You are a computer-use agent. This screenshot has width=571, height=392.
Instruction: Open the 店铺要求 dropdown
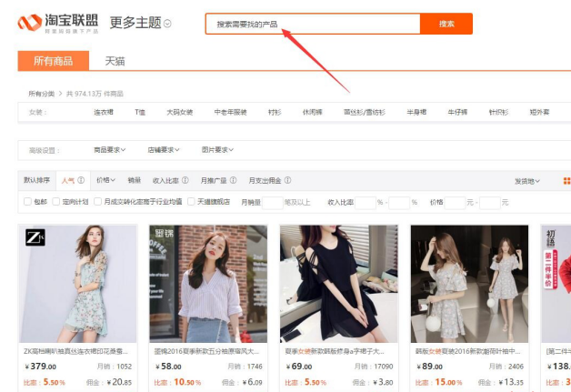tap(164, 150)
